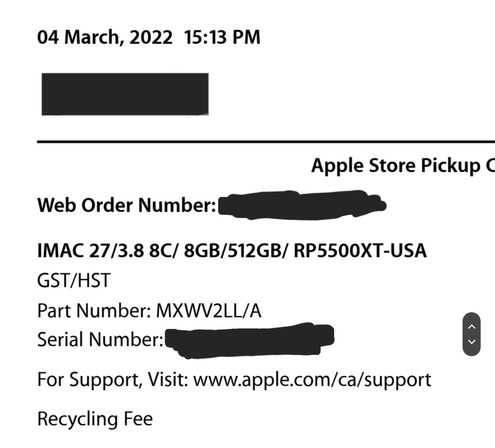Screen dimensions: 495x448
Task: Select the large black redacted address block
Action: (125, 94)
